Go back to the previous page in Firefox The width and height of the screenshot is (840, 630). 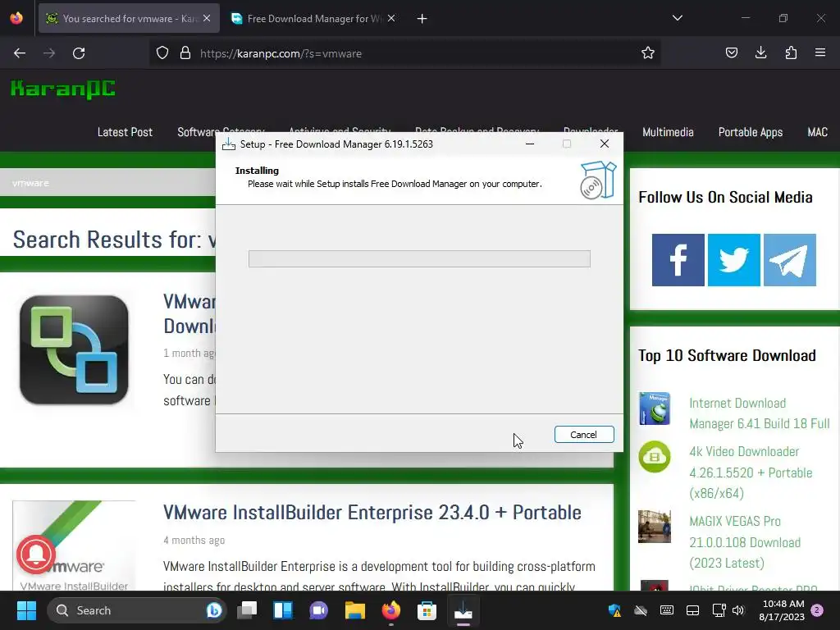(x=20, y=53)
